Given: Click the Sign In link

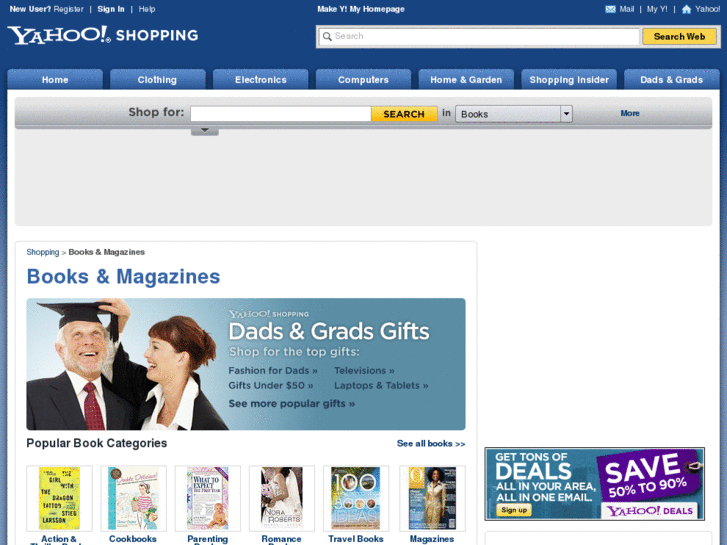Looking at the screenshot, I should (111, 9).
